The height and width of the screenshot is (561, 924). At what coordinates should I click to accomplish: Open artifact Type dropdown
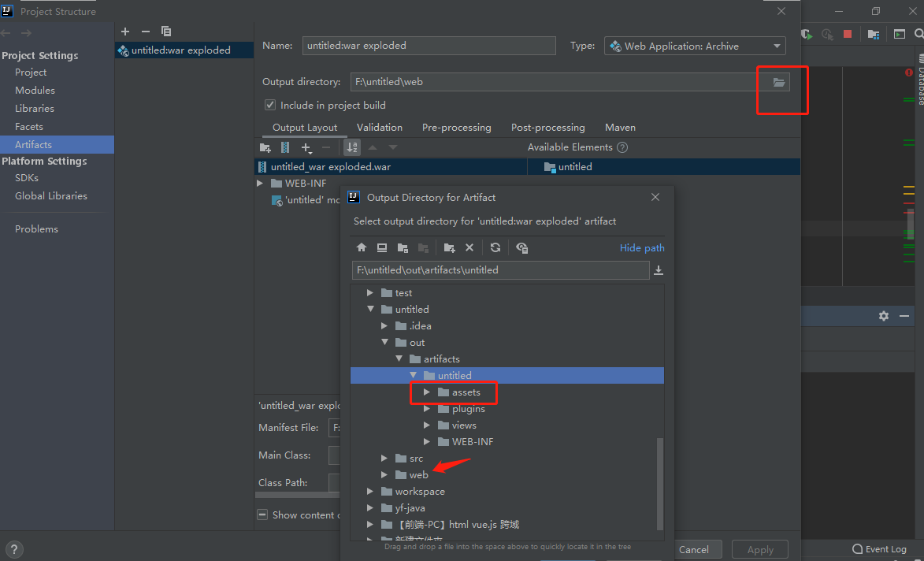[695, 46]
